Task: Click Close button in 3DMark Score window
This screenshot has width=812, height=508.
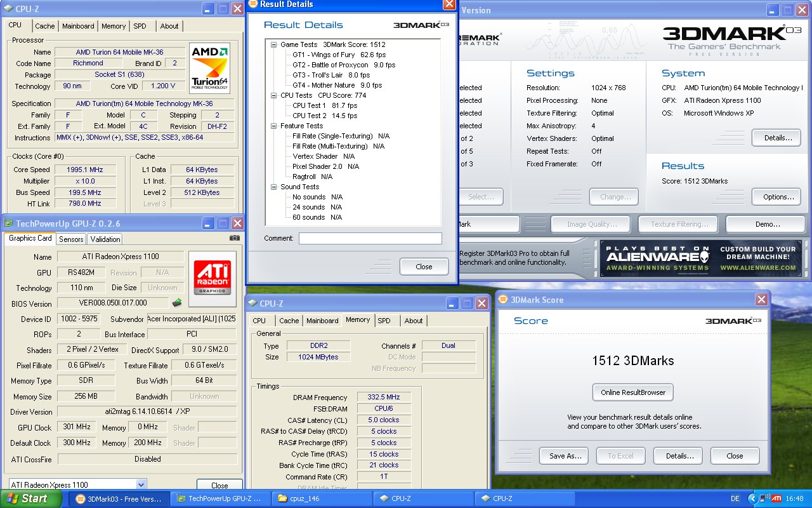Action: pos(735,456)
